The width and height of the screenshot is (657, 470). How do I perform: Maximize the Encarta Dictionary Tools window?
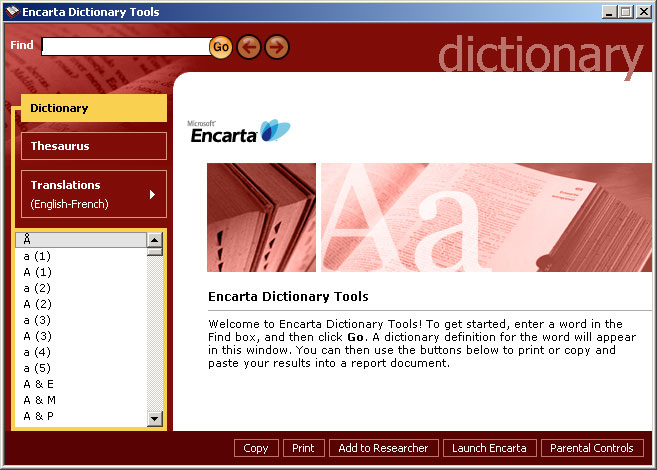pyautogui.click(x=626, y=11)
